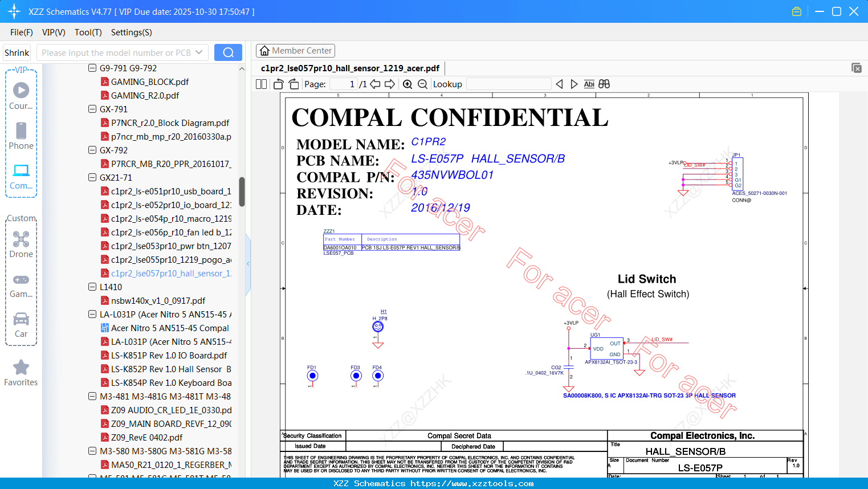Open the Car category
The image size is (868, 489).
(x=21, y=325)
